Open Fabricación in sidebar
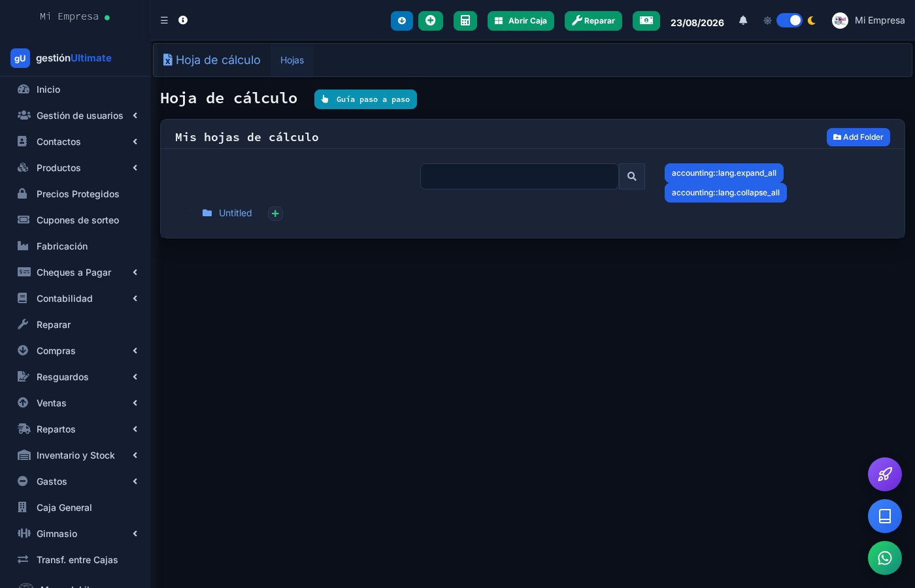The height and width of the screenshot is (588, 915). [75, 246]
